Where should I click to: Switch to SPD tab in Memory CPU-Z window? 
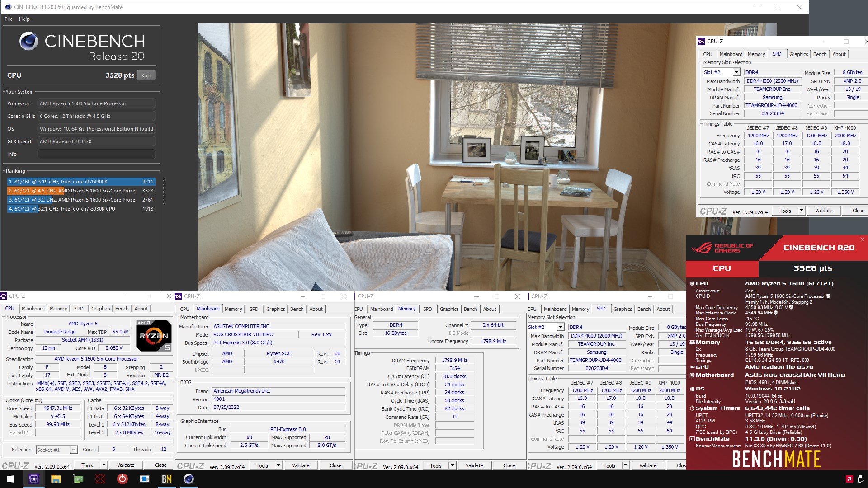click(427, 309)
